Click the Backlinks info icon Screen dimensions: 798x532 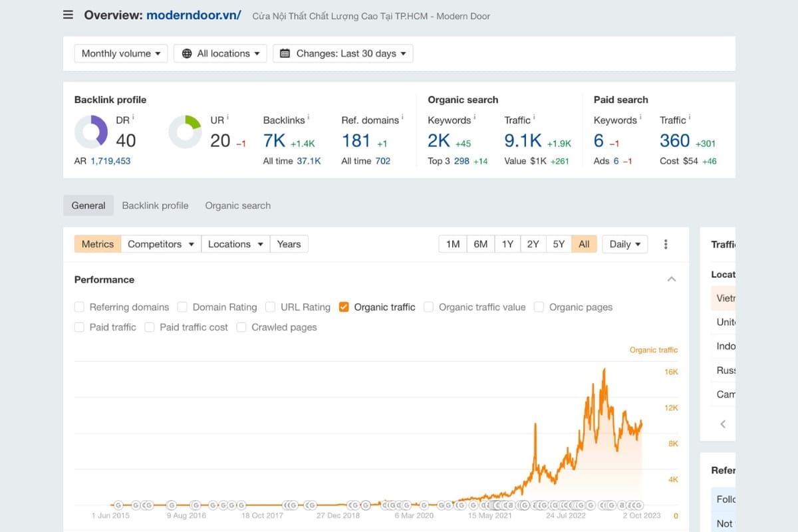coord(309,117)
